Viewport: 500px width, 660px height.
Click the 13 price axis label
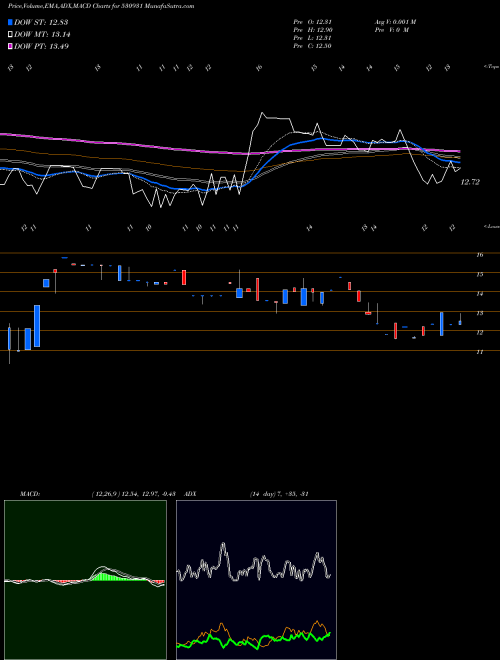click(479, 313)
